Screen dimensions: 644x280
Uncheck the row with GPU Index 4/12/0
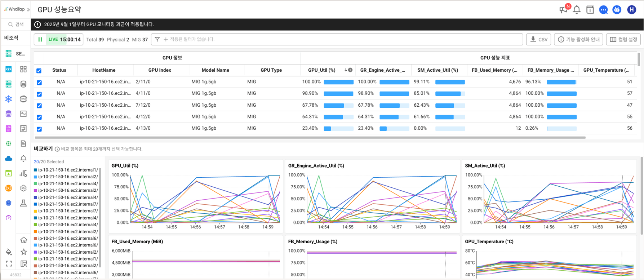pyautogui.click(x=39, y=117)
